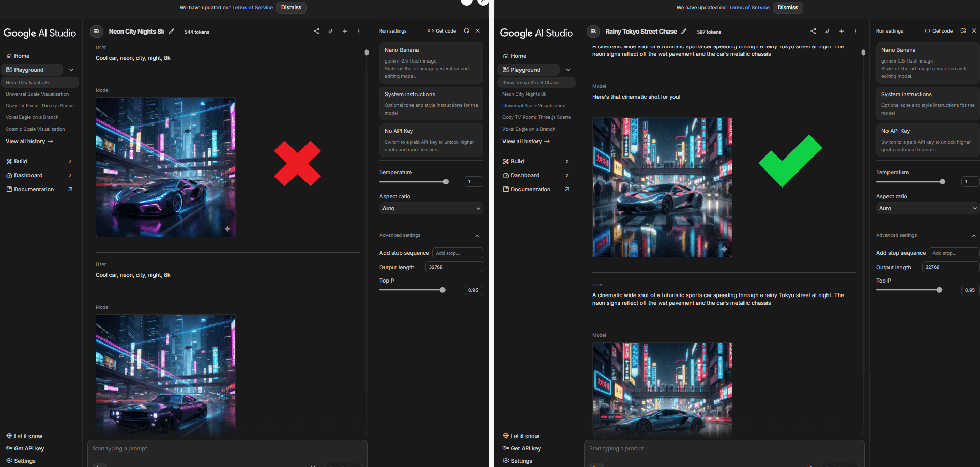
Task: Open the Aspect ratio Auto dropdown in right window
Action: [x=928, y=208]
